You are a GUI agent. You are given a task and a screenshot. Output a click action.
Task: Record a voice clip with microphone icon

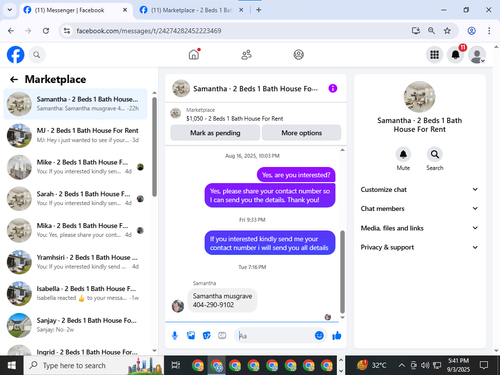click(175, 335)
